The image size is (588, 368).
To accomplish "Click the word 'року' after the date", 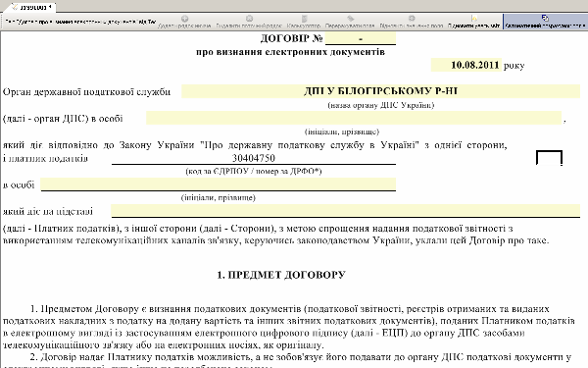I will pos(514,66).
